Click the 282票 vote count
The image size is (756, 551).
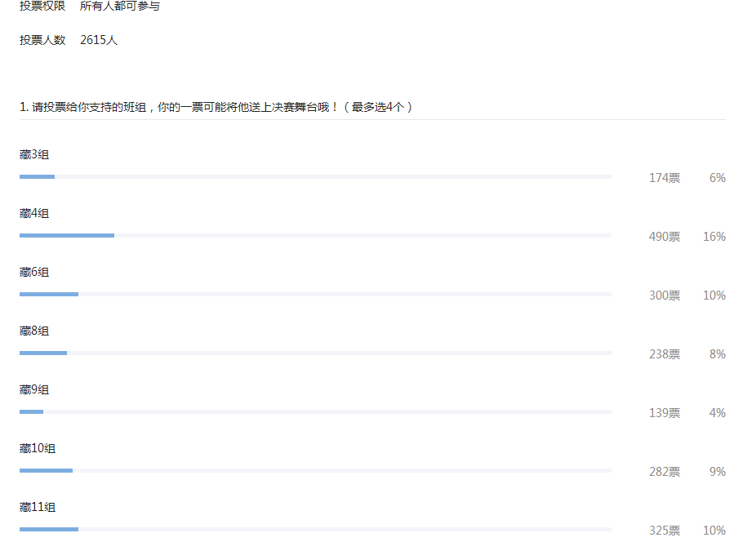point(664,472)
